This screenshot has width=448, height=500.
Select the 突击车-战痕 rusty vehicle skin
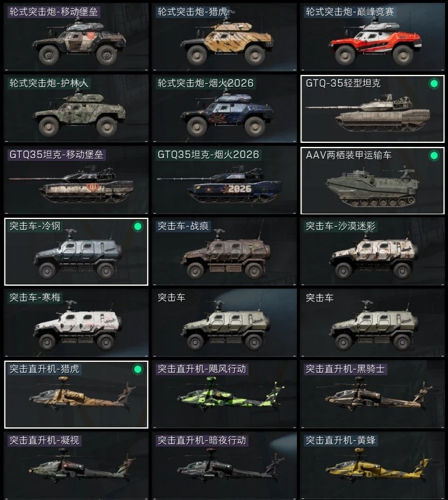point(224,252)
